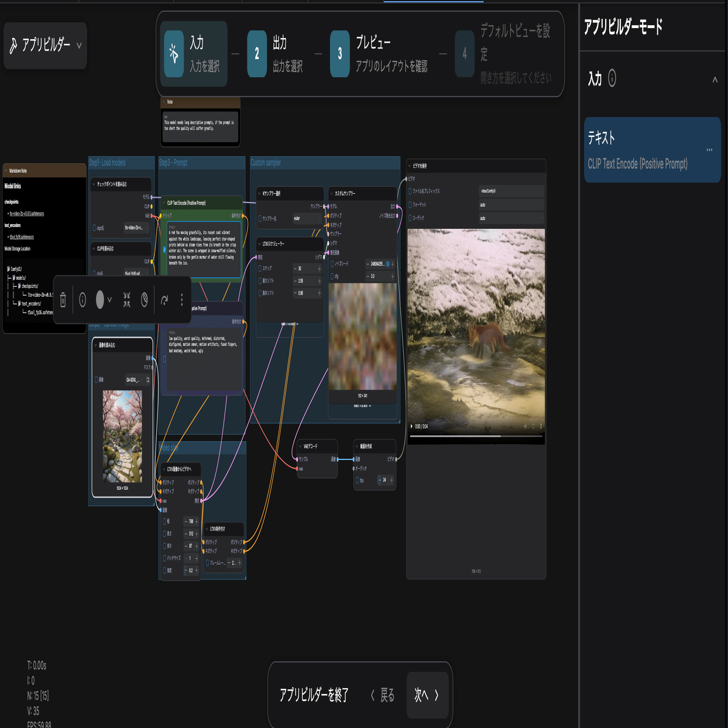Open アプリビルダー dropdown menu
728x728 pixels.
point(46,45)
